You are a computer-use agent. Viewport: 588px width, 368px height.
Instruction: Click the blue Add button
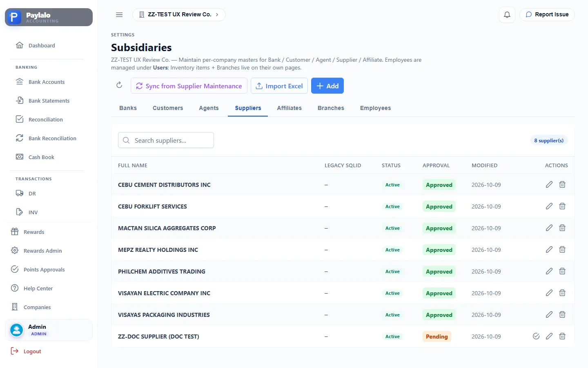[327, 86]
